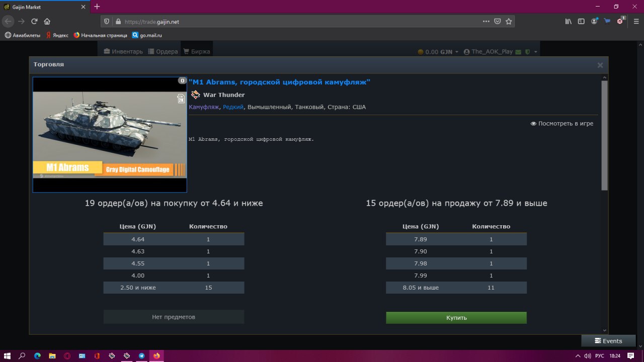Click the tracking protection shield icon
644x362 pixels.
pyautogui.click(x=106, y=22)
